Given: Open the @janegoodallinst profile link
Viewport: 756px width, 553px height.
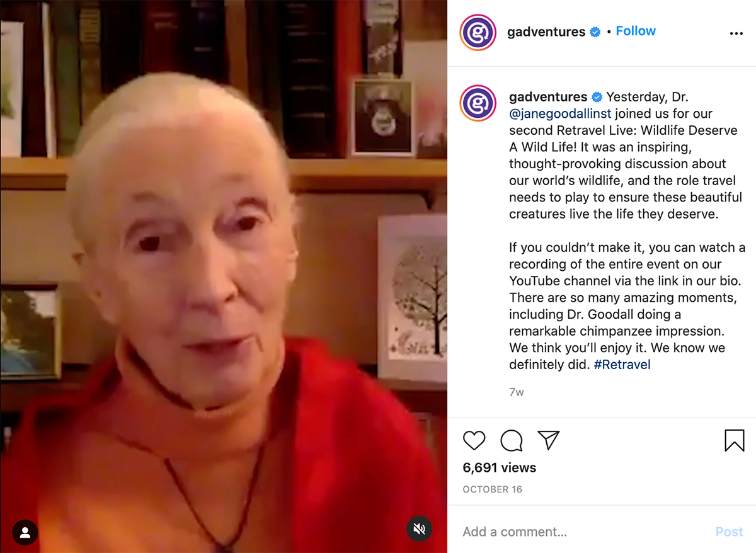Looking at the screenshot, I should (x=560, y=114).
